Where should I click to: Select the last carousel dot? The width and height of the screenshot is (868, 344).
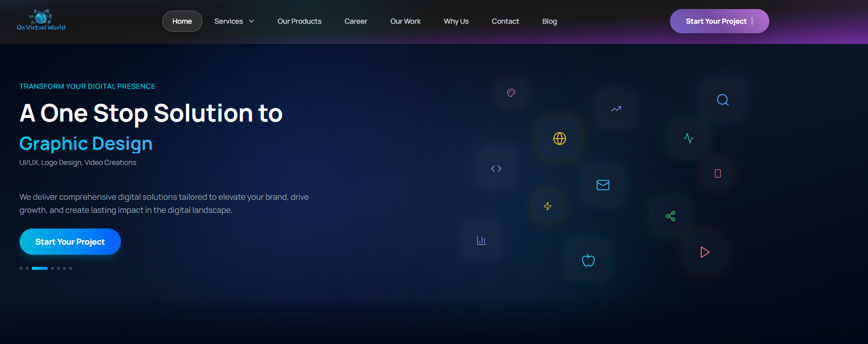click(x=71, y=268)
